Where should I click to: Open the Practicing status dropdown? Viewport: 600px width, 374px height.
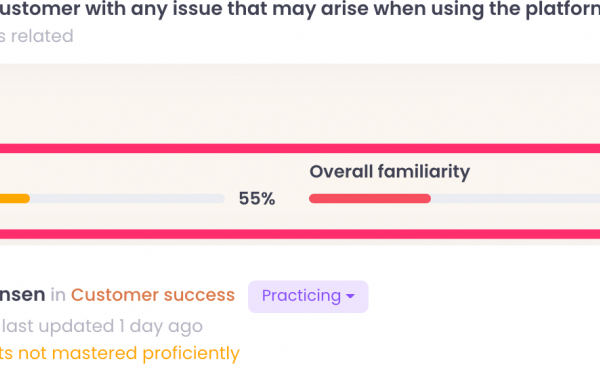coord(308,296)
